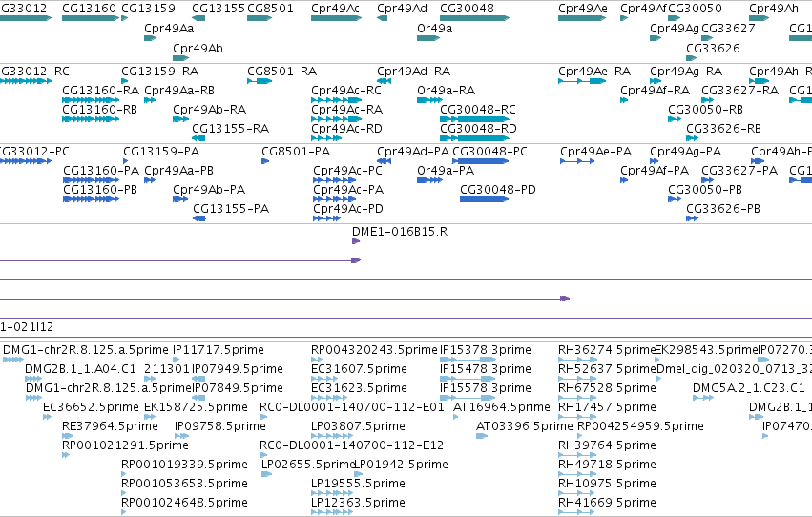Open the IP15378.3prime EST label
Screen dimensions: 812x517
click(x=486, y=350)
